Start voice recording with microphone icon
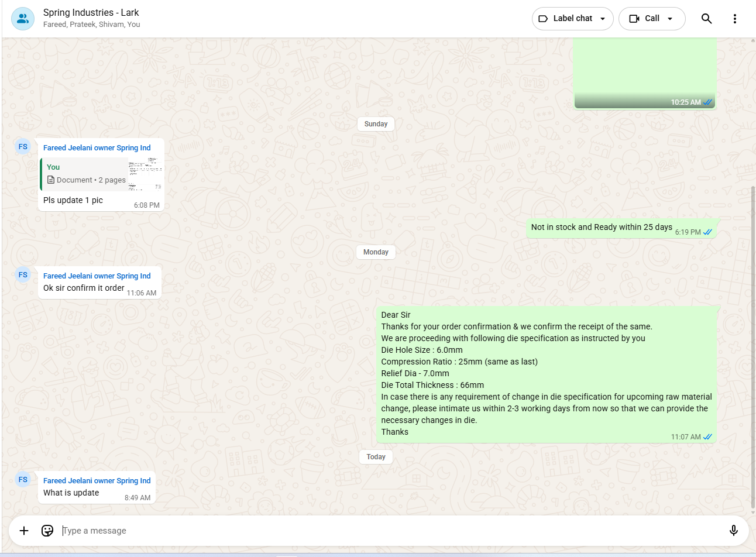Screen dimensions: 756x557 733,531
